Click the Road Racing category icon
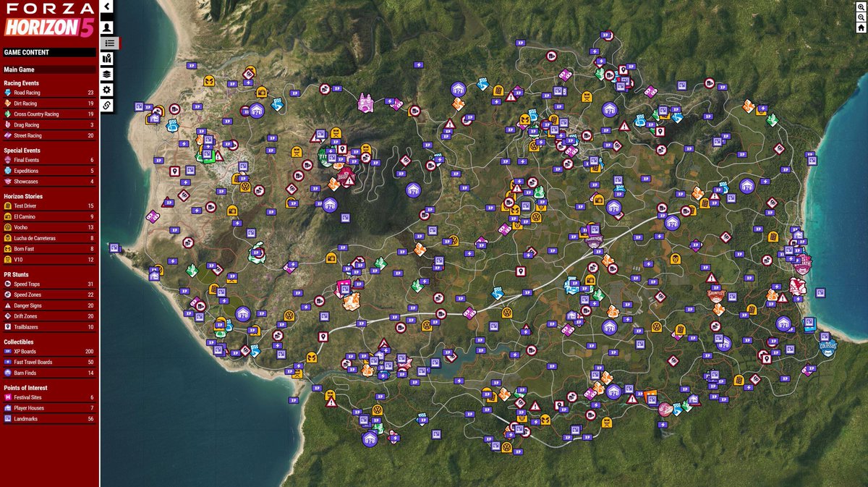Image resolution: width=868 pixels, height=487 pixels. coord(8,93)
